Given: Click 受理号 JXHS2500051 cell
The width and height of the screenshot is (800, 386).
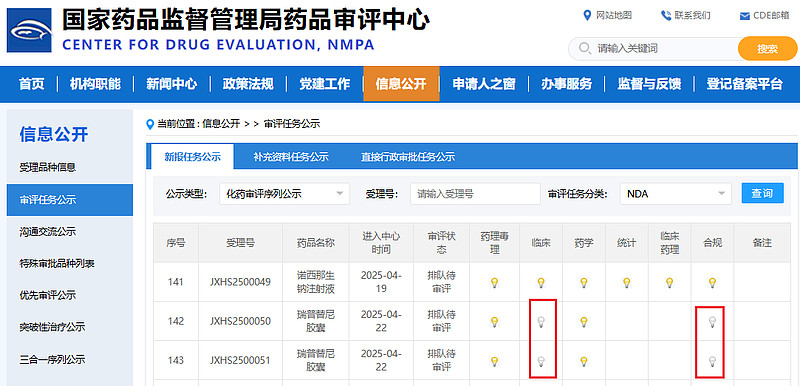Looking at the screenshot, I should tap(240, 361).
